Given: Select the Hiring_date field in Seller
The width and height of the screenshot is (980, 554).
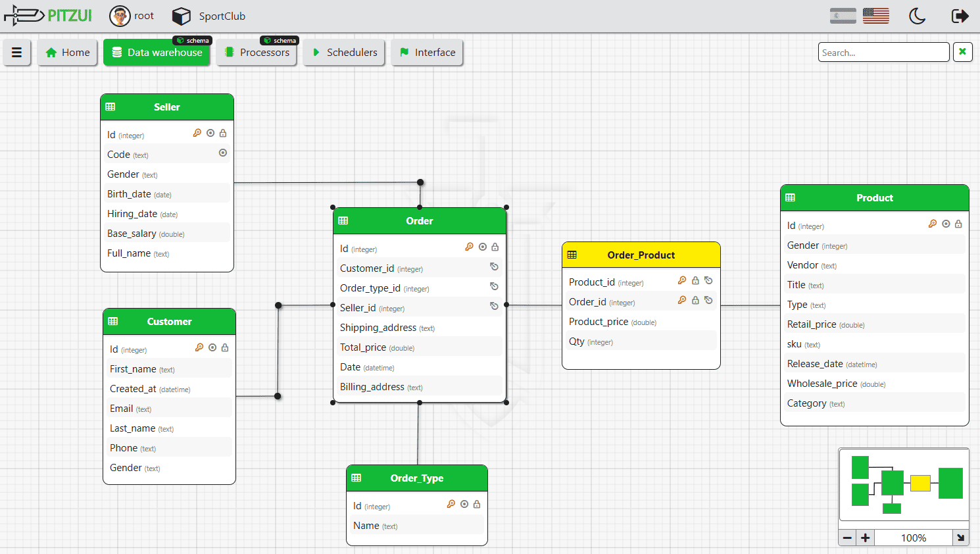Looking at the screenshot, I should coord(167,214).
